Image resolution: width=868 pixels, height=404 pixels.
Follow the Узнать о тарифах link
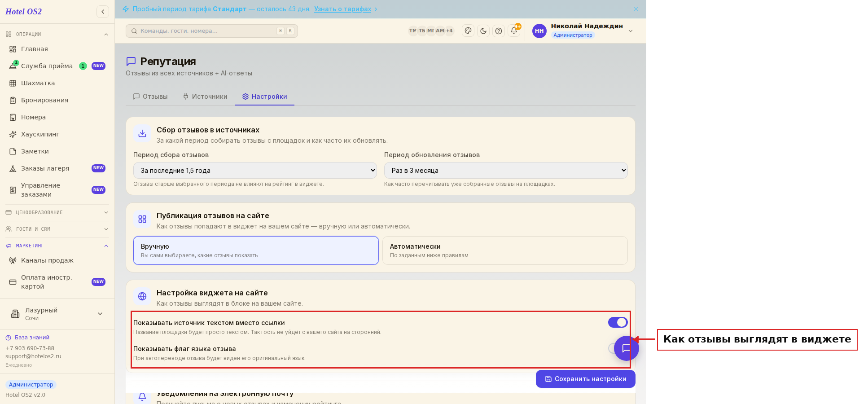(x=343, y=9)
